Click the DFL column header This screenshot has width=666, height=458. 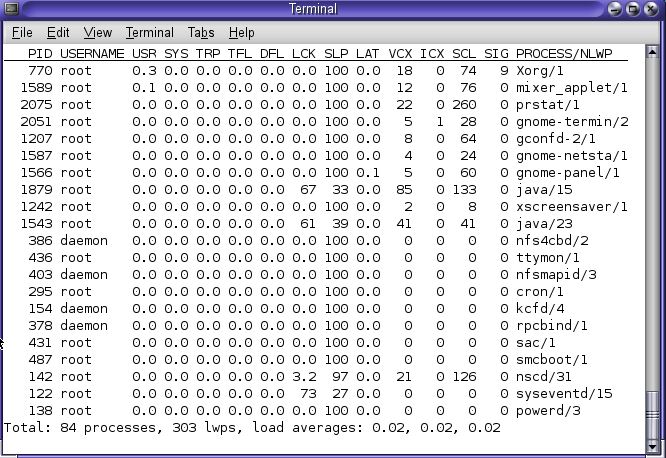[272, 54]
